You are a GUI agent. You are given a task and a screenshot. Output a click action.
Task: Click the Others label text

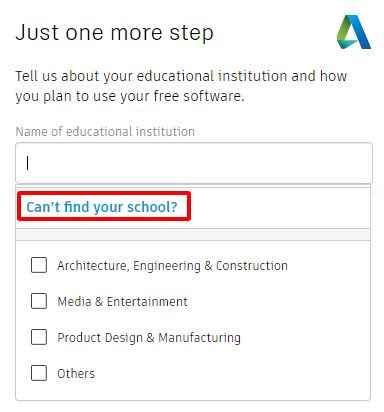tap(76, 374)
